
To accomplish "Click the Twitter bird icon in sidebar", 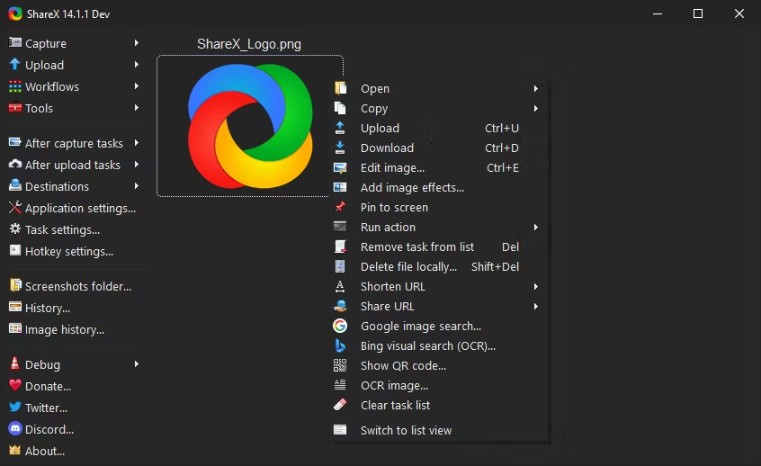I will point(15,407).
